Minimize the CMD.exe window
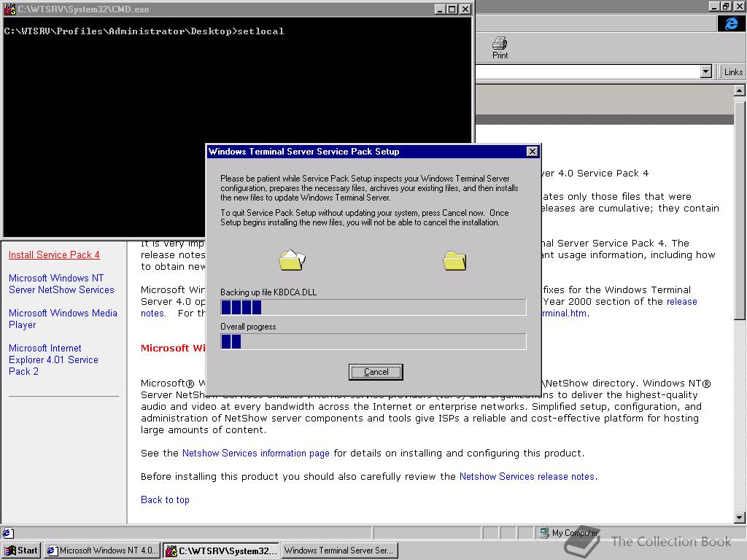 pos(441,9)
